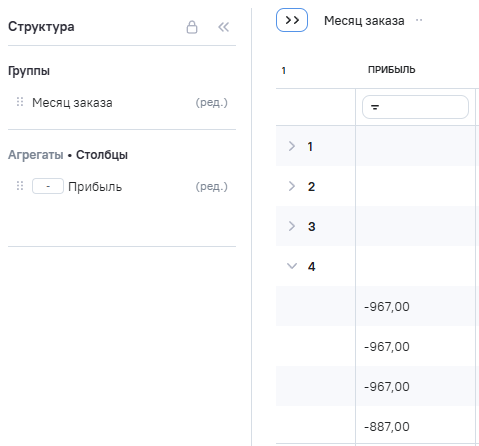Image resolution: width=479 pixels, height=446 pixels.
Task: Expand group row 1
Action: point(292,146)
